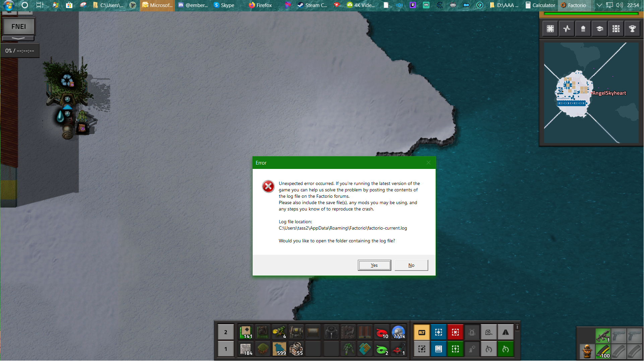This screenshot has width=644, height=362.
Task: Click the 0% / --:--:-- progress label
Action: (x=20, y=51)
